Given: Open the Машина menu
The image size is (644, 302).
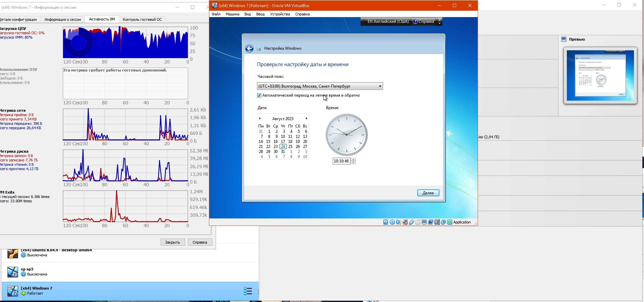Looking at the screenshot, I should tap(232, 14).
